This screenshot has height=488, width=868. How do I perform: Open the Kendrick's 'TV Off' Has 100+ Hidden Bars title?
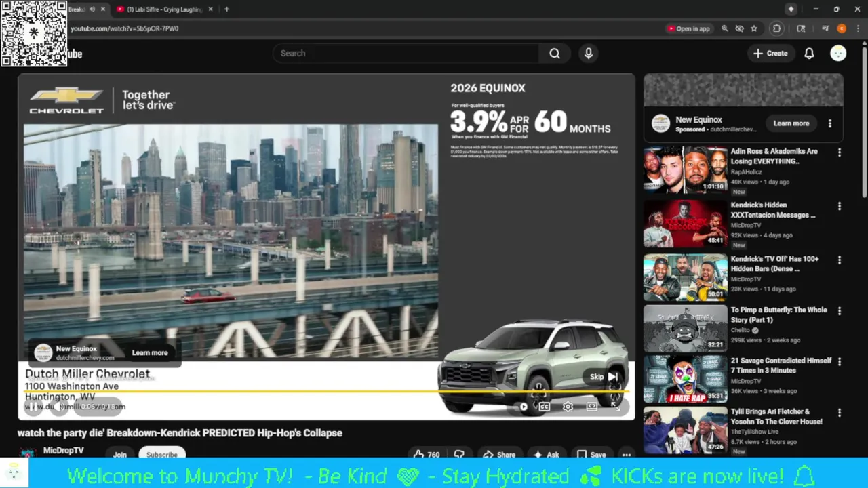coord(774,264)
